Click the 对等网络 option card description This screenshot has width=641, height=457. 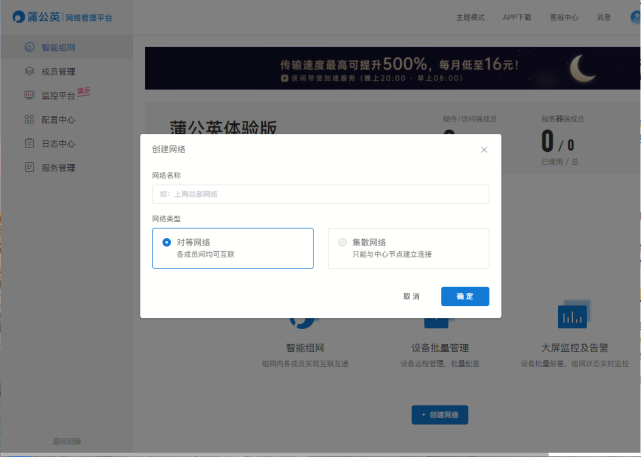click(x=205, y=254)
